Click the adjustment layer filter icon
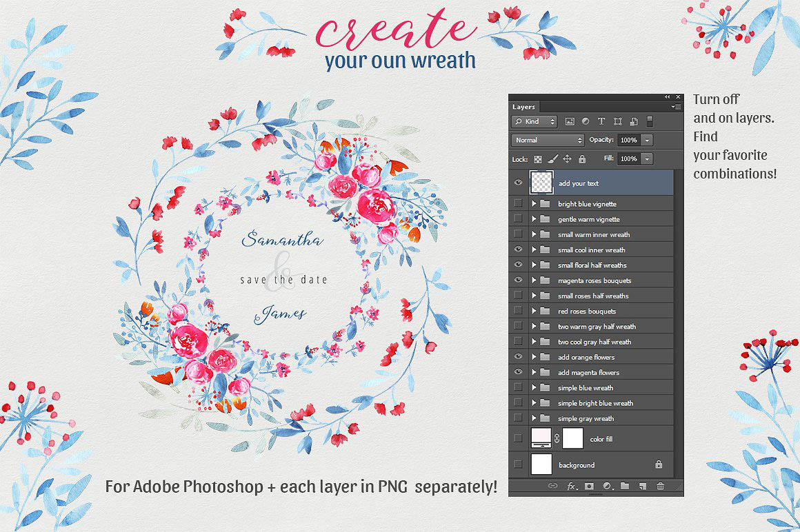 tap(586, 121)
